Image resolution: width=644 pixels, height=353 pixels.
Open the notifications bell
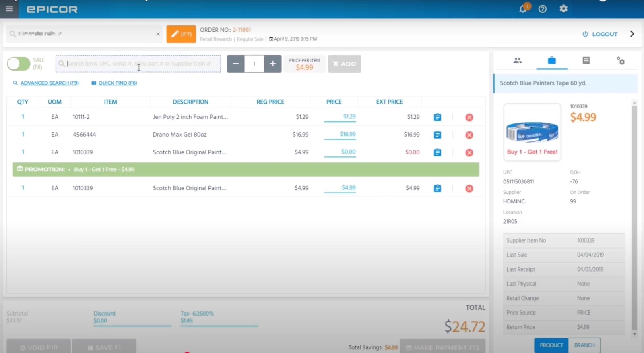[x=523, y=8]
